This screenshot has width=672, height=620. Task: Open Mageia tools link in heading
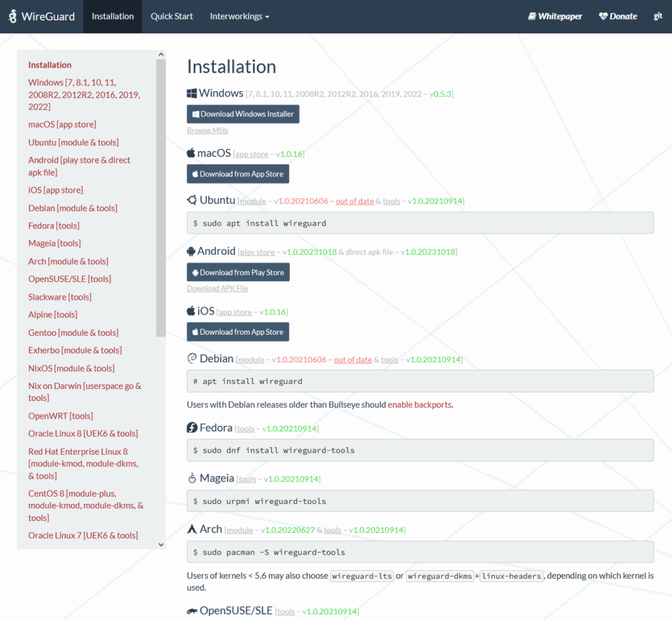pyautogui.click(x=247, y=480)
